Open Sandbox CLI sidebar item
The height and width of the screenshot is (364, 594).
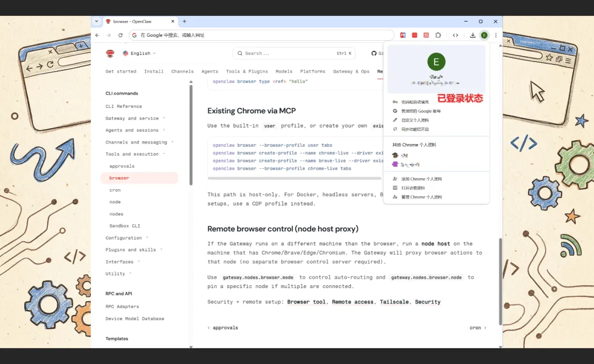click(125, 226)
